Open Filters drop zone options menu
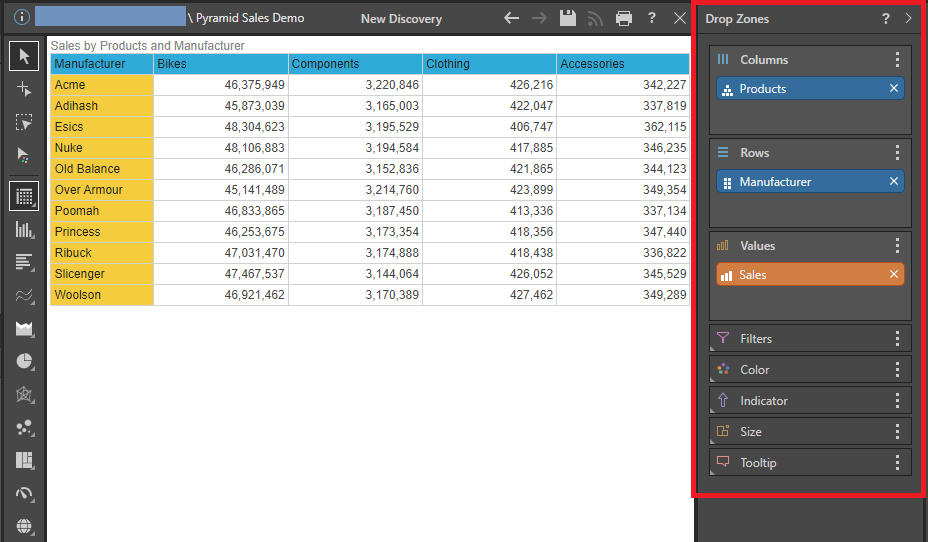This screenshot has width=928, height=542. coord(897,339)
